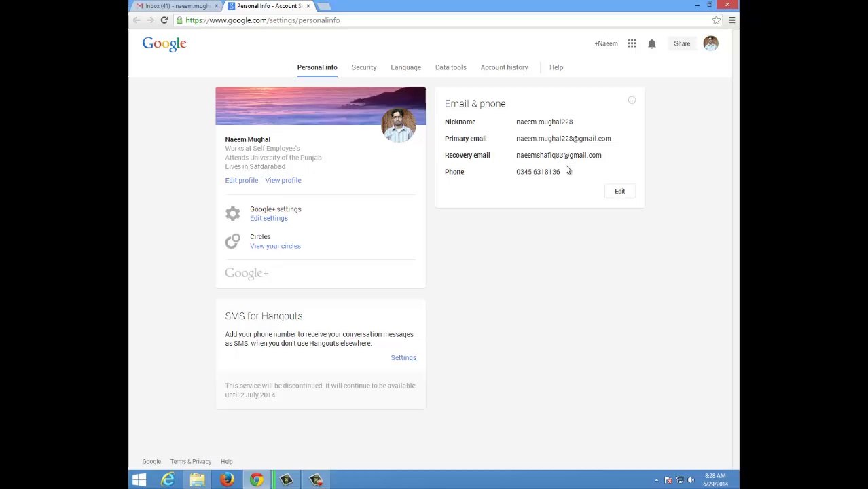Image resolution: width=868 pixels, height=489 pixels.
Task: Click the Google+ settings gear icon
Action: [x=233, y=213]
